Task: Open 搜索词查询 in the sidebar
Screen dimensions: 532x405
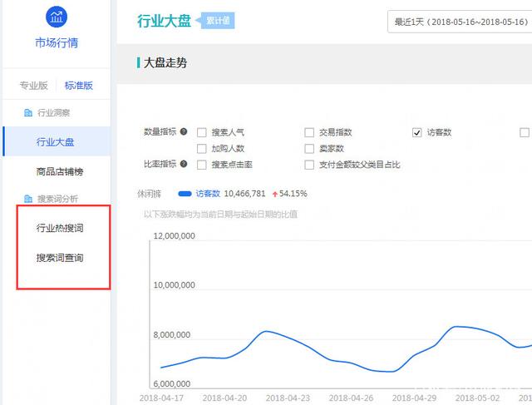Action: click(x=60, y=258)
